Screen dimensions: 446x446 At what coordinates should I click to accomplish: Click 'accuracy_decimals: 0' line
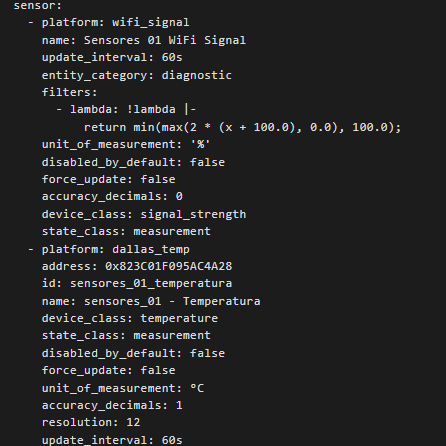coord(112,197)
